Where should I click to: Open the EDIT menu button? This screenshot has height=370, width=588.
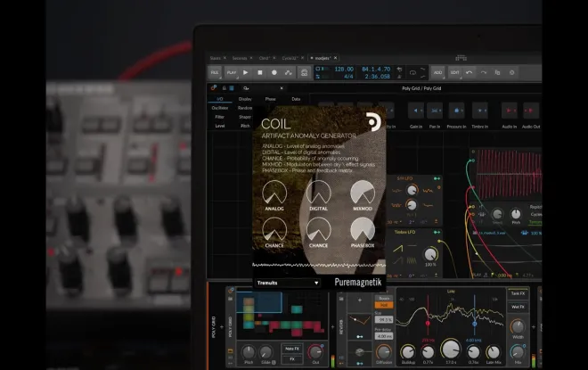pos(454,72)
